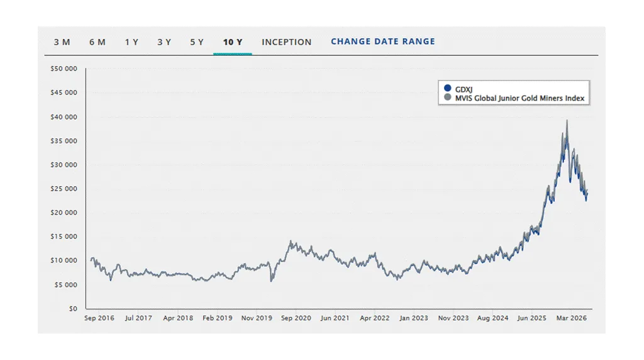Select the 3 M time range tab

62,42
